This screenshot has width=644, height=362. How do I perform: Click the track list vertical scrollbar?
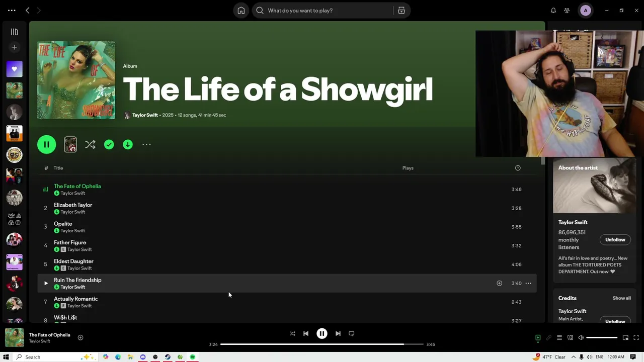click(543, 160)
